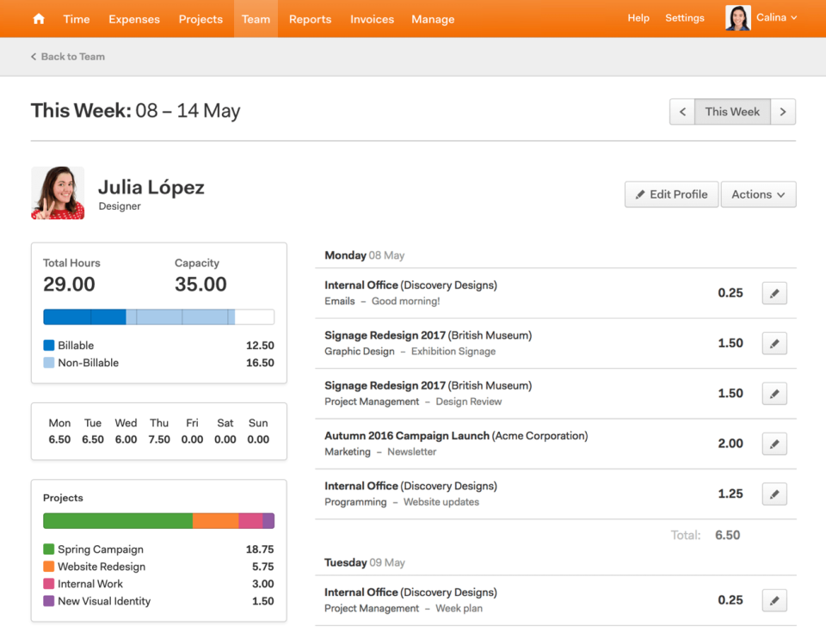Screen dimensions: 826x644
Task: Edit the Programming Website updates entry
Action: [774, 494]
